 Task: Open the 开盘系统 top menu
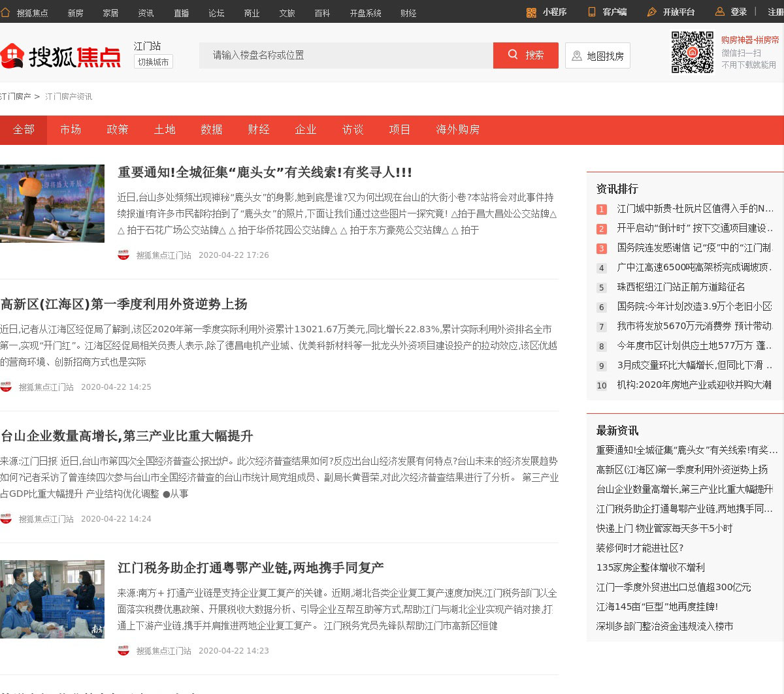(x=365, y=13)
